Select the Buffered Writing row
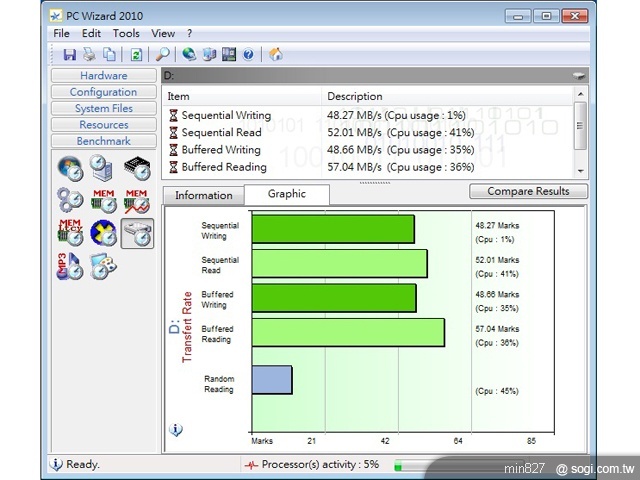 coord(367,150)
